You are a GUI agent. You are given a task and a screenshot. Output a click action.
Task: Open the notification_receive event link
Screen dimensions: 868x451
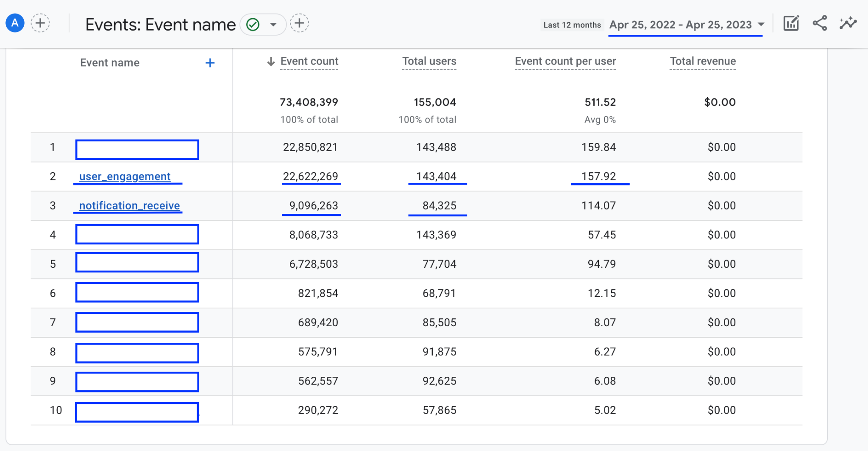click(x=129, y=206)
